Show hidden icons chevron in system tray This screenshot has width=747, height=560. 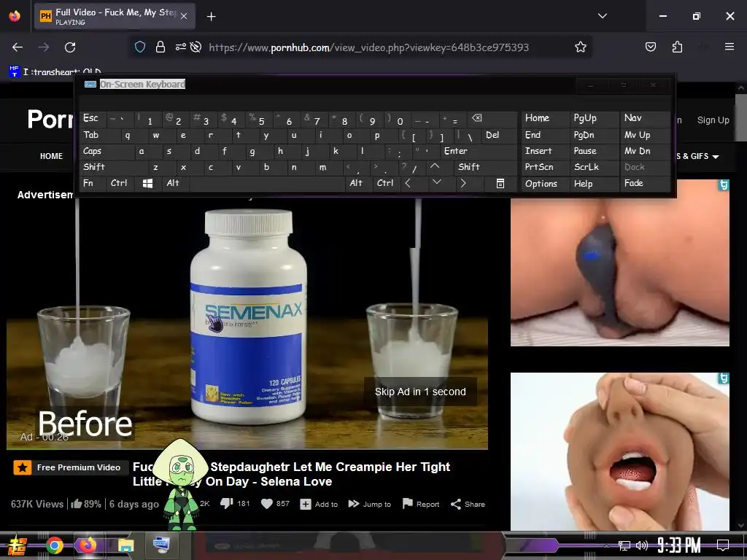coord(606,545)
